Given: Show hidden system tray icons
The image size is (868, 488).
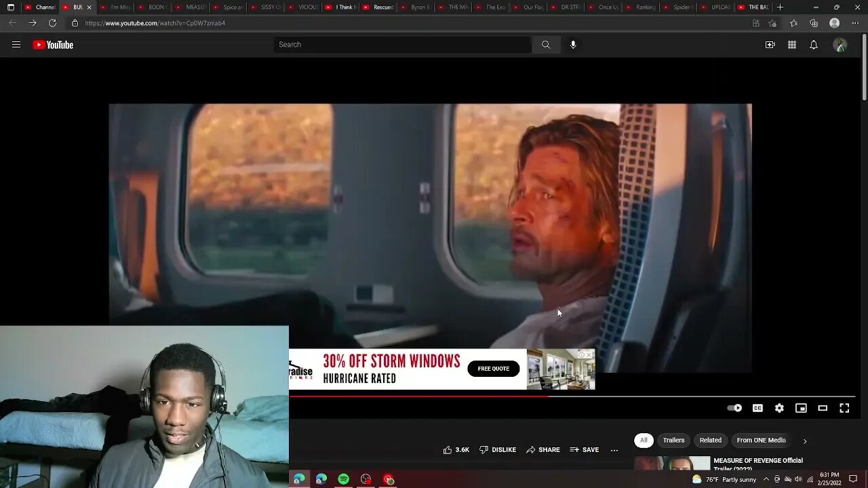Looking at the screenshot, I should [x=768, y=479].
